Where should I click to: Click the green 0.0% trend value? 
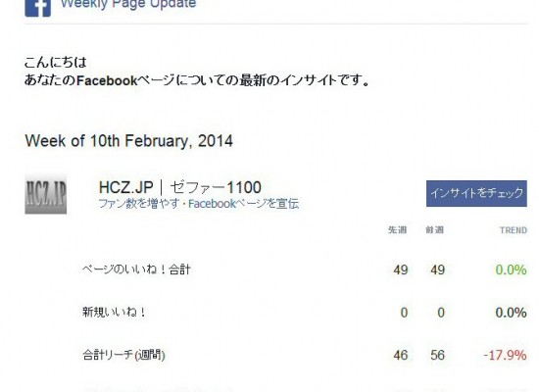pos(512,269)
